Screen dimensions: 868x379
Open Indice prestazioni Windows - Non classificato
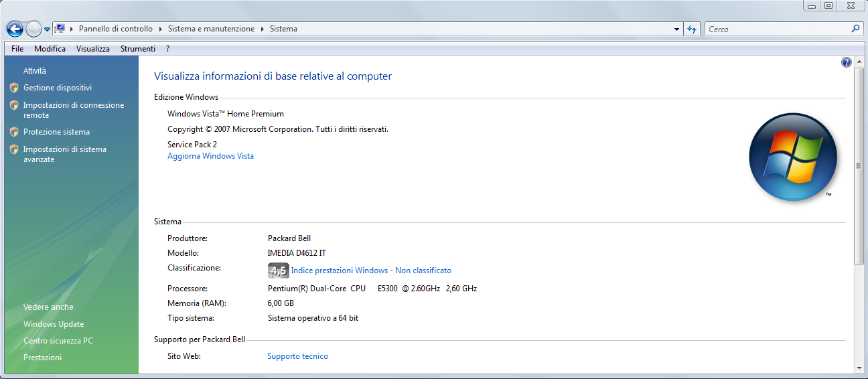point(371,271)
